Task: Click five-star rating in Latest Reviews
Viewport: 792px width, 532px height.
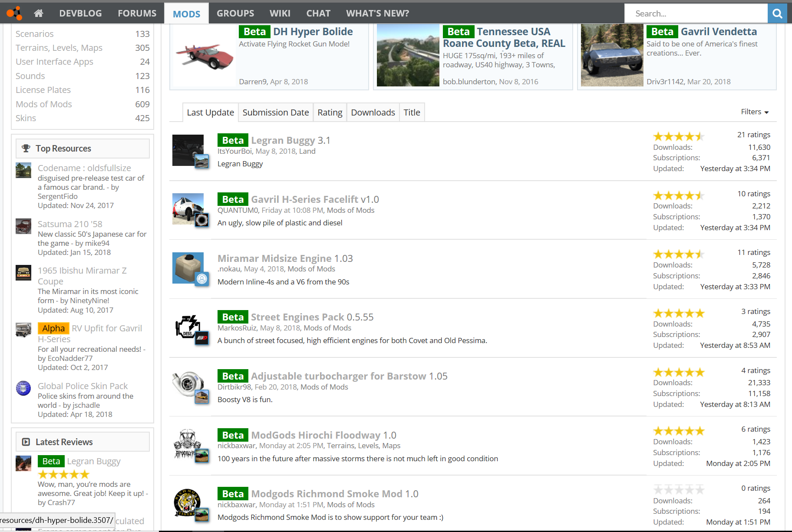Action: click(63, 474)
